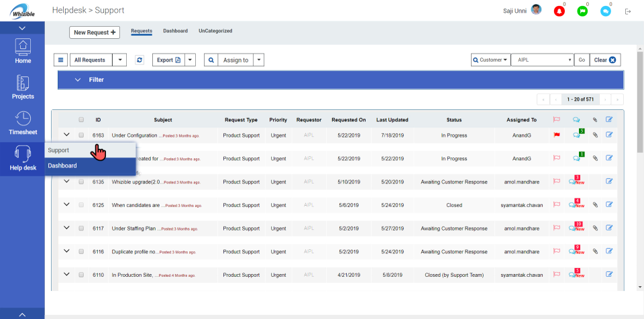Click edit icon for request 6163
The height and width of the screenshot is (319, 644).
[609, 135]
